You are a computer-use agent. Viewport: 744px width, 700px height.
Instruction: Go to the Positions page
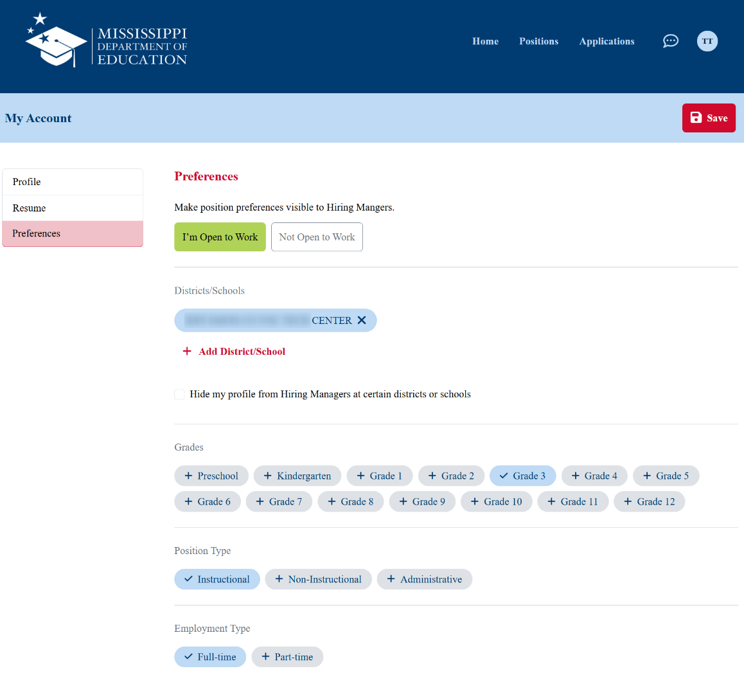[538, 41]
